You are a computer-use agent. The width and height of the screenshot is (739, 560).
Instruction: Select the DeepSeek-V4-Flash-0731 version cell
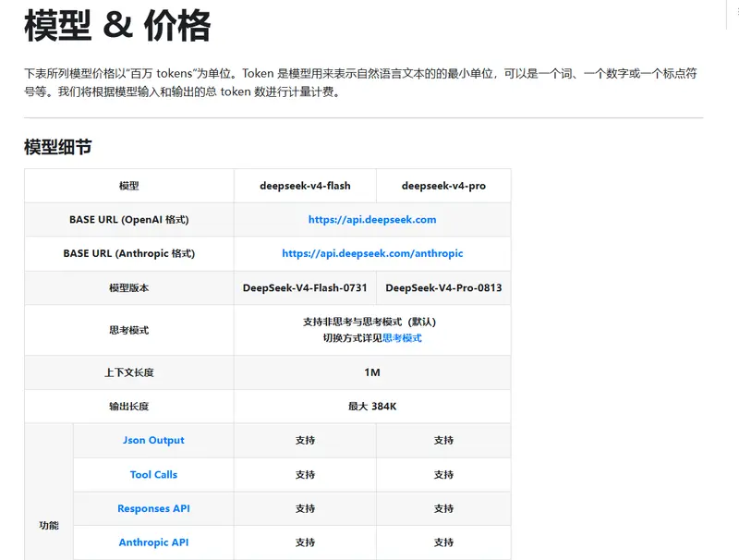[305, 288]
